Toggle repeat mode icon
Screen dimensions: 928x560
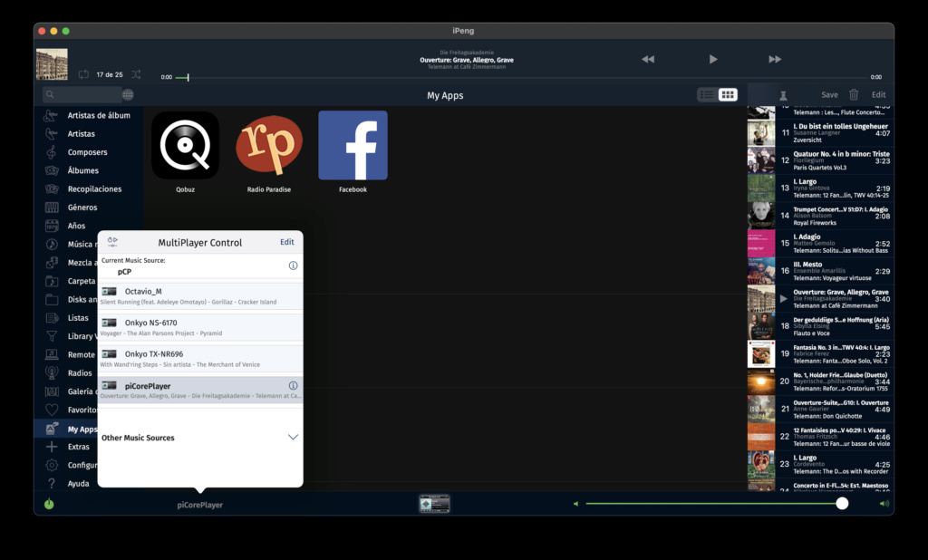83,74
